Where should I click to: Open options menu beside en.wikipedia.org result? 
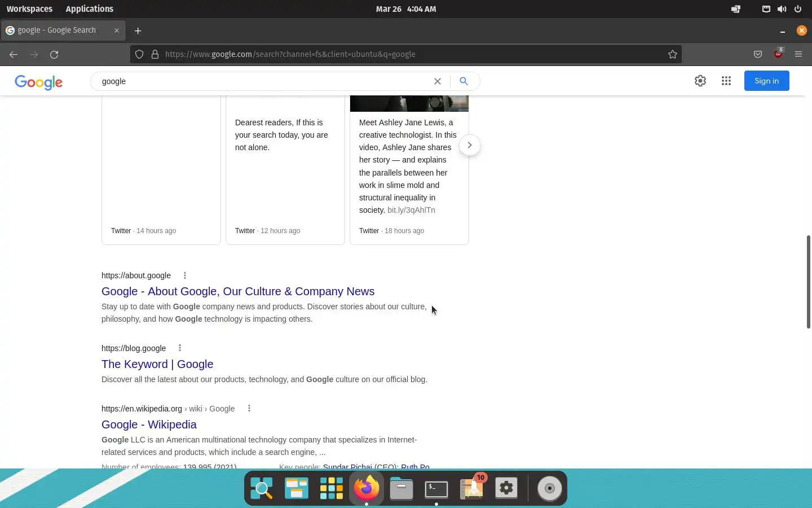tap(249, 408)
